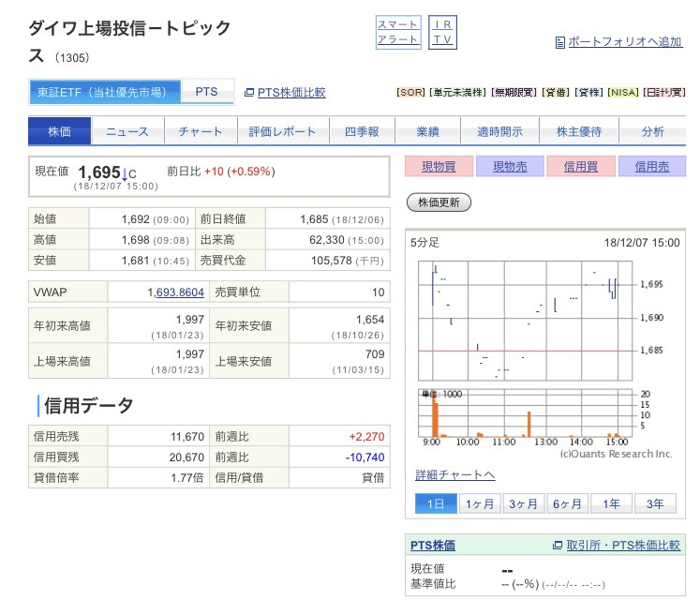Image resolution: width=700 pixels, height=600 pixels.
Task: Click the 現物買 button
Action: (439, 166)
